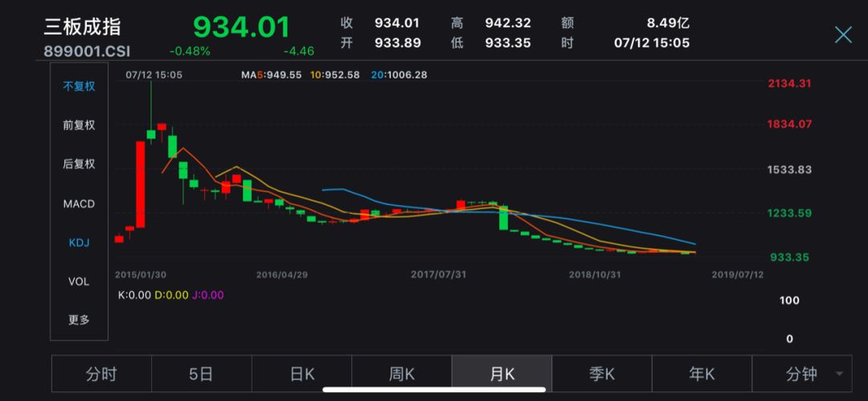868x401 pixels.
Task: Select the 月K monthly candlestick tab
Action: coord(502,374)
